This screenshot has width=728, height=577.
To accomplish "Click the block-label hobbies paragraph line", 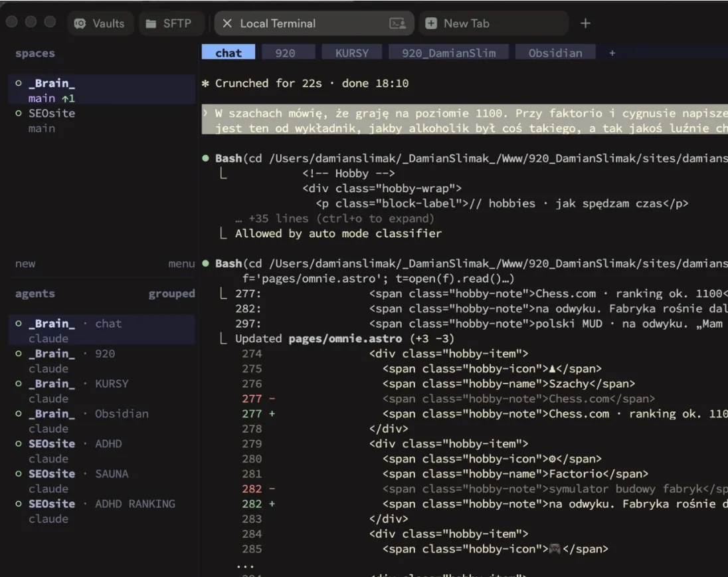I will point(502,203).
